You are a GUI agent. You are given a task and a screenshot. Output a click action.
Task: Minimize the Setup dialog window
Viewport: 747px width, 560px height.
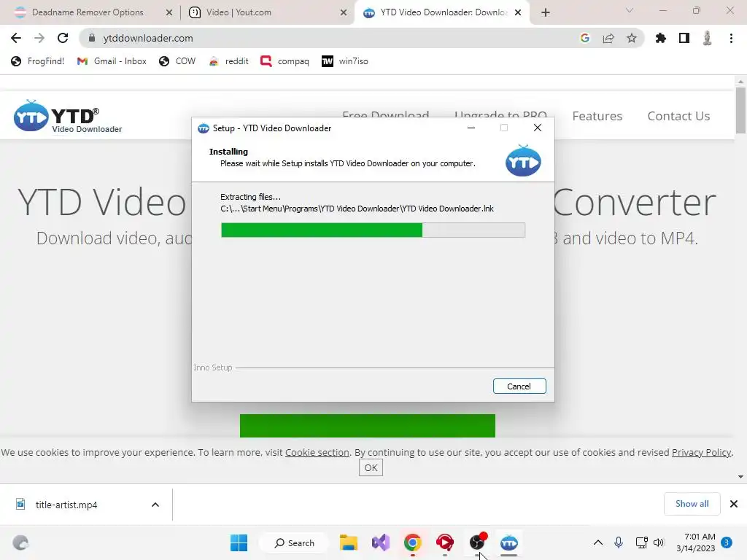tap(471, 128)
